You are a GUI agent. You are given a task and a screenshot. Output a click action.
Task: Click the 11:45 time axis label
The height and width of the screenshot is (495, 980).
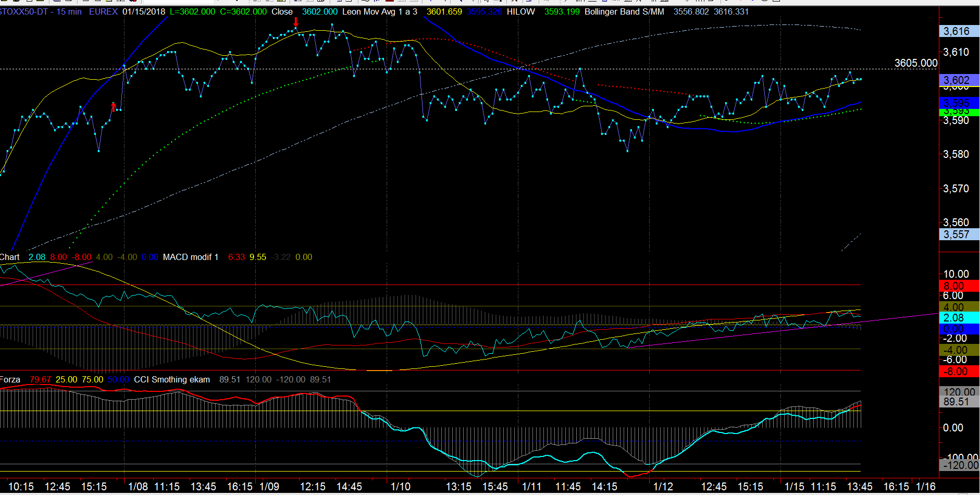point(568,487)
